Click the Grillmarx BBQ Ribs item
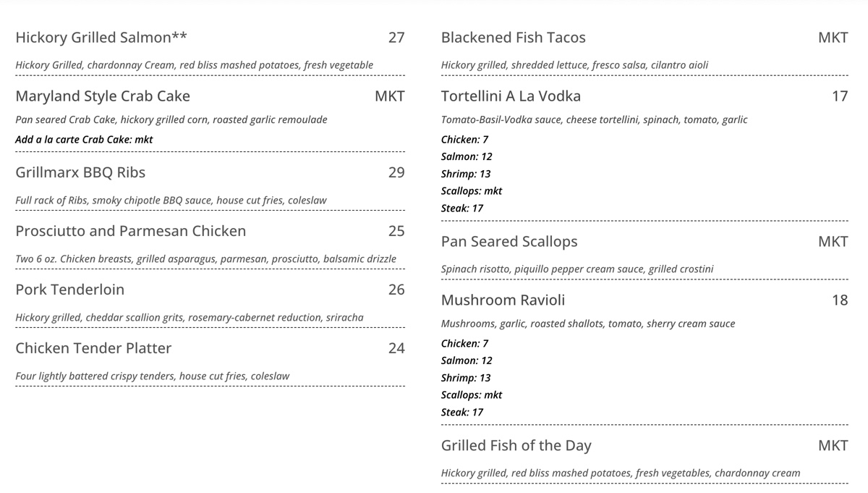 80,172
